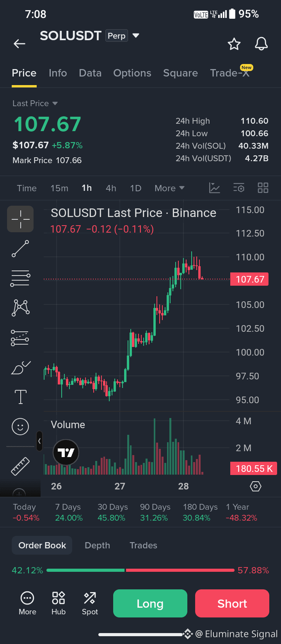Click the 24h Vol(USDT) value 4.27B

coord(256,158)
